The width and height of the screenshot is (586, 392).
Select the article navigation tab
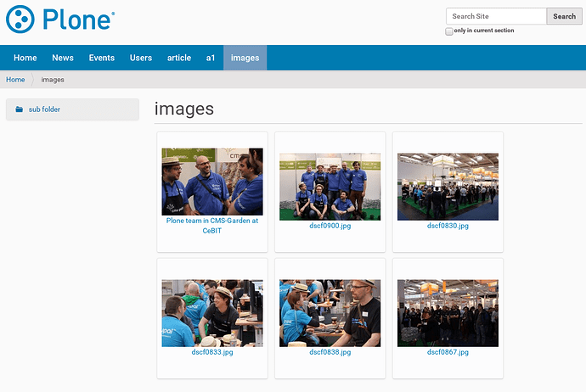coord(179,58)
